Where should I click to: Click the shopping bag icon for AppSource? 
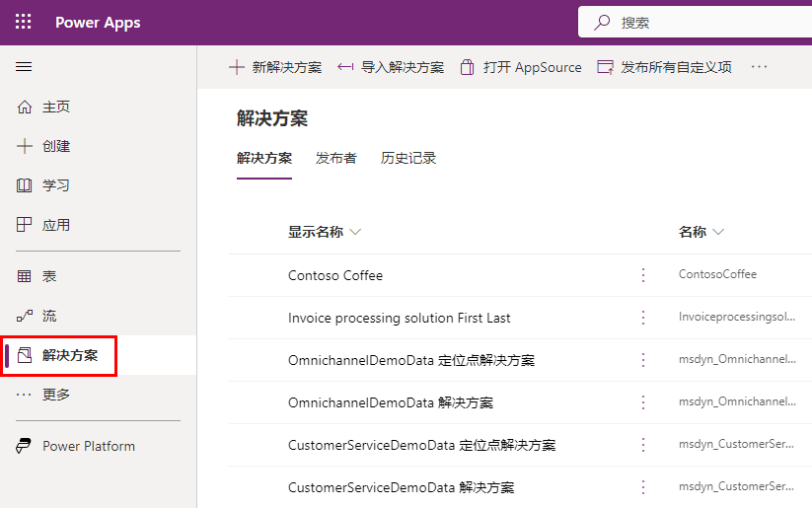point(467,67)
